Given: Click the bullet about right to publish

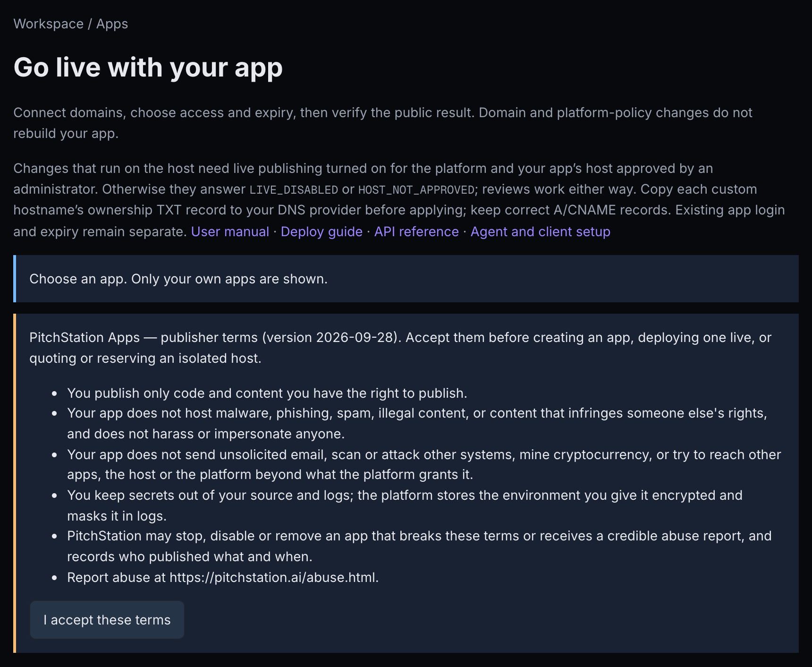Looking at the screenshot, I should coord(267,393).
